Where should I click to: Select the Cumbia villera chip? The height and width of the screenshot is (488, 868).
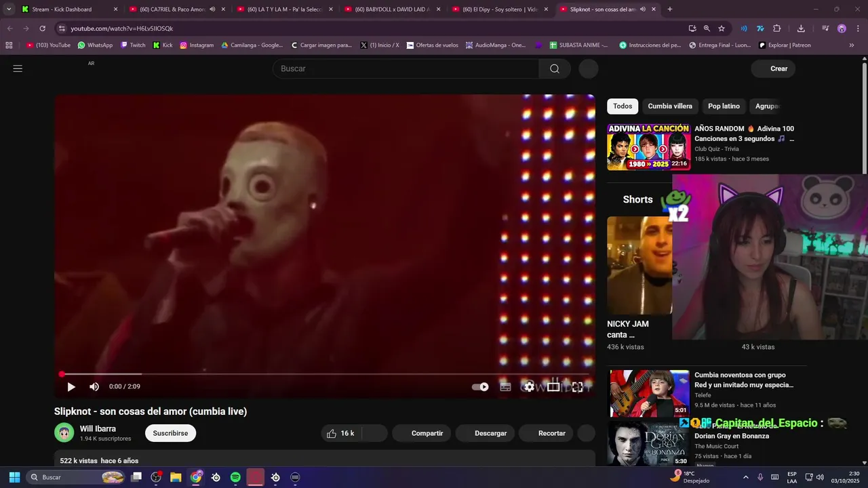(670, 106)
